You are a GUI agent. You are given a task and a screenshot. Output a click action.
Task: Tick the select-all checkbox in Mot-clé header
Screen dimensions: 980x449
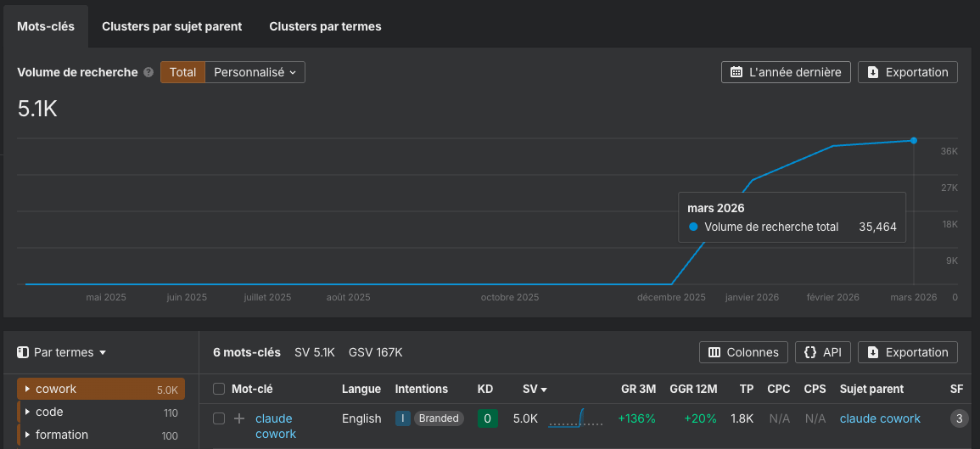pyautogui.click(x=219, y=389)
